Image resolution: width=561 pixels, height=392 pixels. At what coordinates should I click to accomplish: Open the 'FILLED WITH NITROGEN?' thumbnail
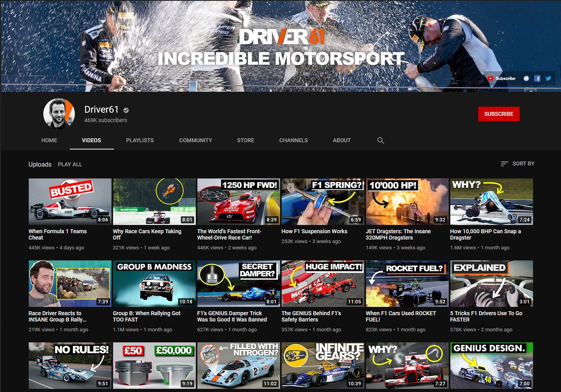point(238,366)
